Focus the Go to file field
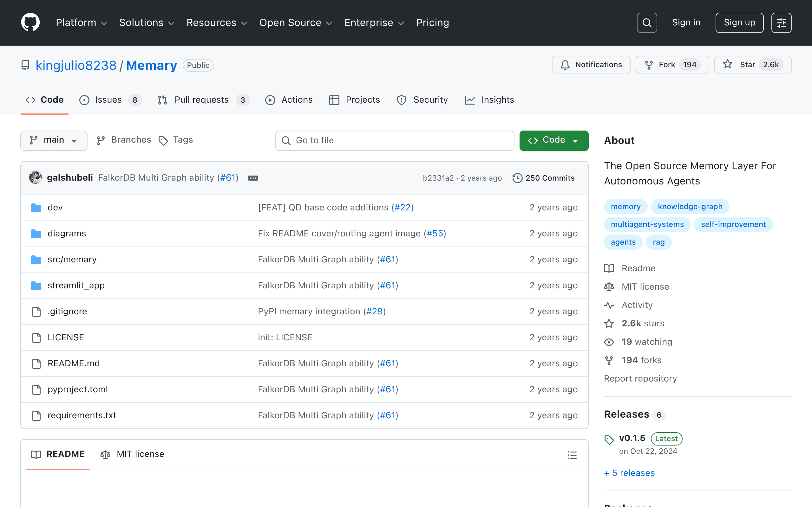Viewport: 812px width, 507px height. 395,140
